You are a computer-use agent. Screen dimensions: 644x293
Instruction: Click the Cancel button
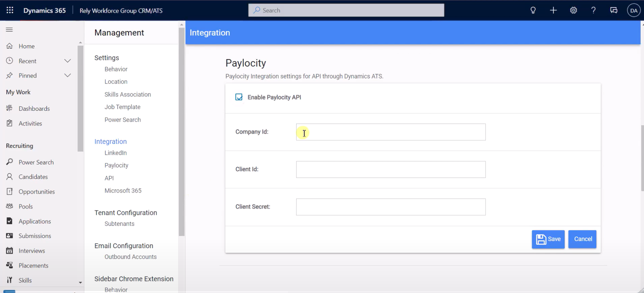(582, 239)
